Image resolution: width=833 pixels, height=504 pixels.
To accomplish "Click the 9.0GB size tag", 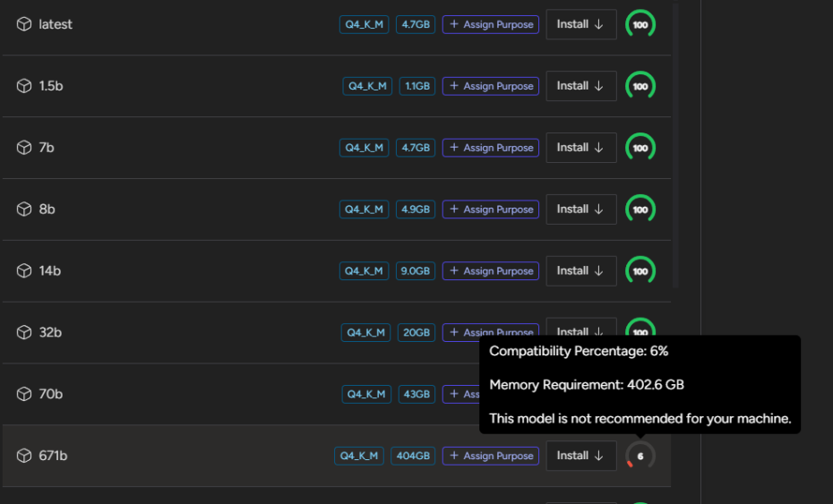I will pyautogui.click(x=416, y=271).
